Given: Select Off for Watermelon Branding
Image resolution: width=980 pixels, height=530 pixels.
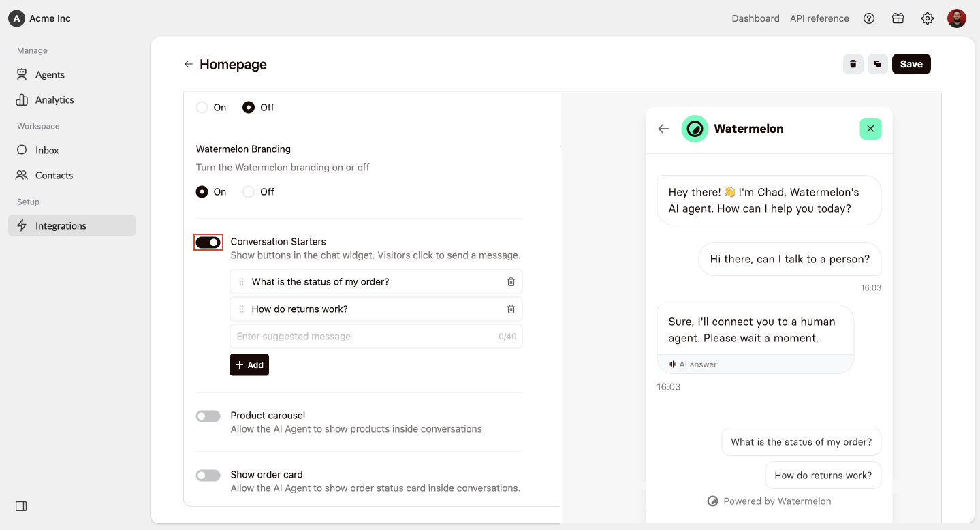Looking at the screenshot, I should 249,192.
